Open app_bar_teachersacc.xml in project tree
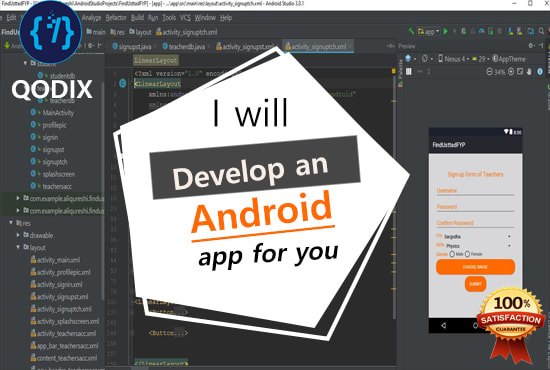 coord(64,346)
